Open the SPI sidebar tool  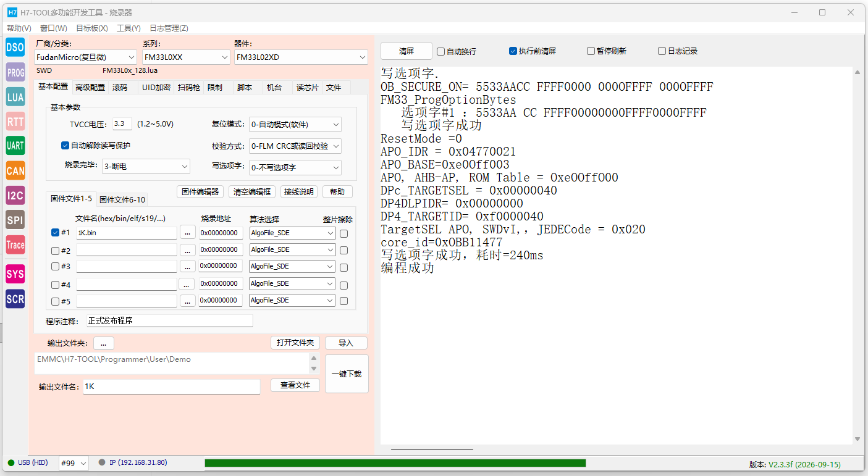[x=15, y=220]
